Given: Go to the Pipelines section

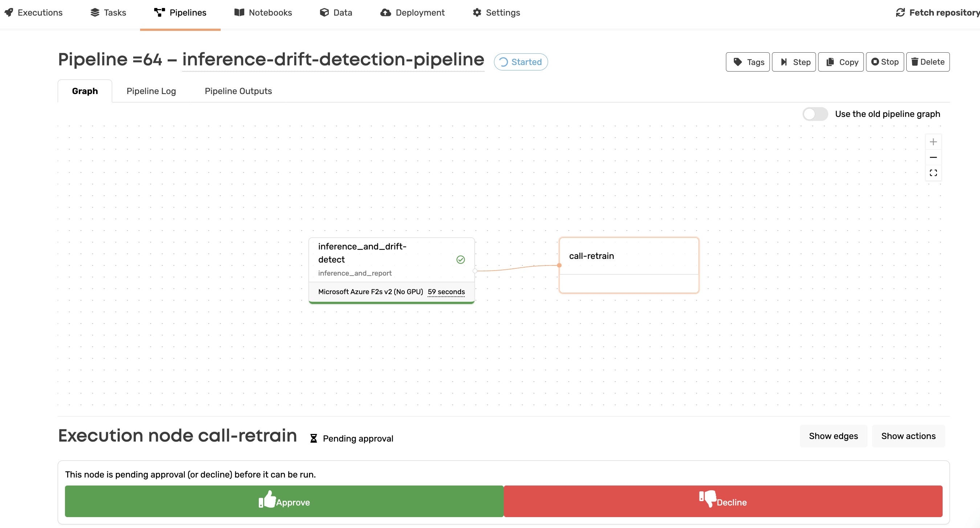Looking at the screenshot, I should (x=180, y=13).
